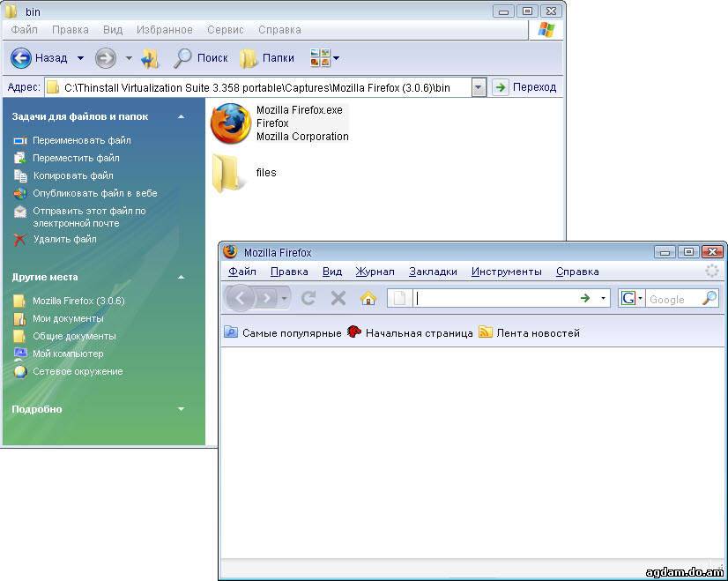Click Отправить этот файл по электронной почте

tap(89, 217)
